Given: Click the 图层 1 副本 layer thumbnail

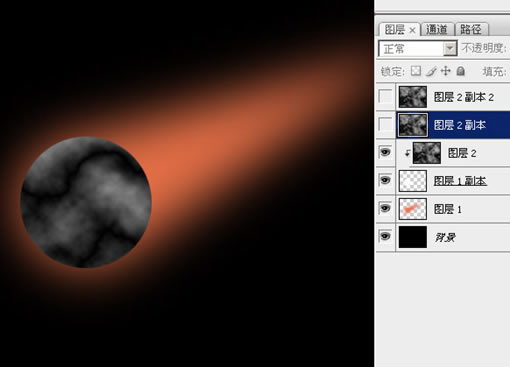Looking at the screenshot, I should click(x=413, y=181).
